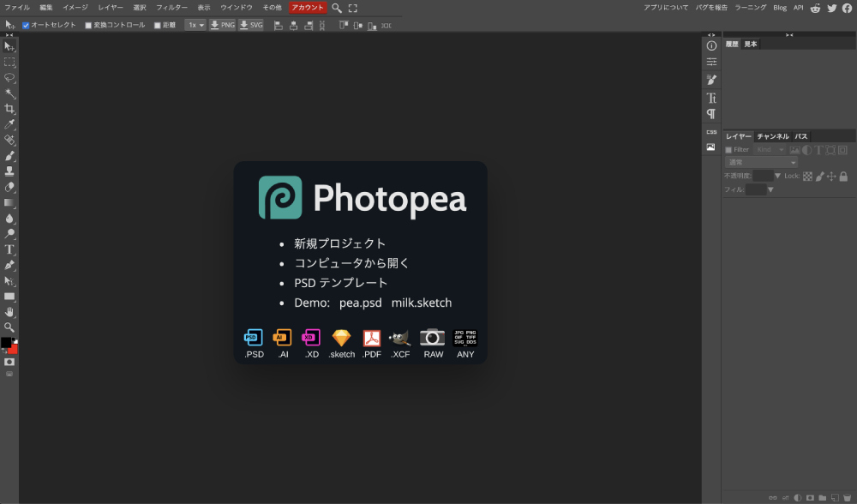The height and width of the screenshot is (504, 857).
Task: Open the Kind filter dropdown
Action: click(x=770, y=150)
